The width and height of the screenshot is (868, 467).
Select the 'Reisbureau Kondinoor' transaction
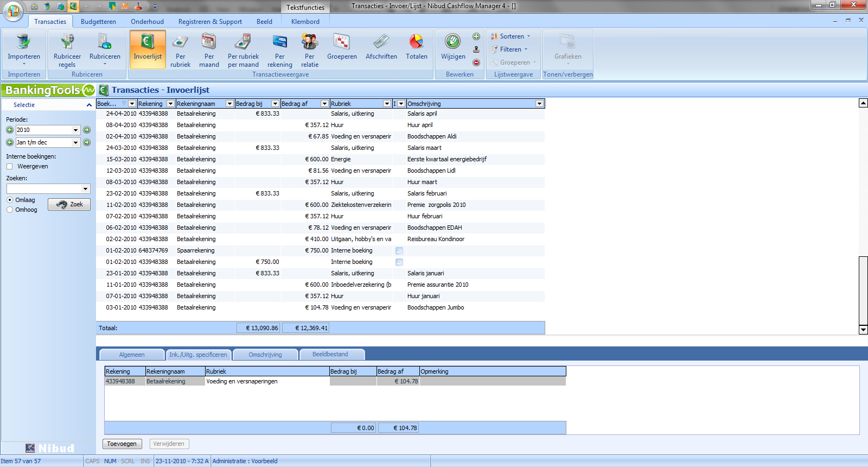321,239
